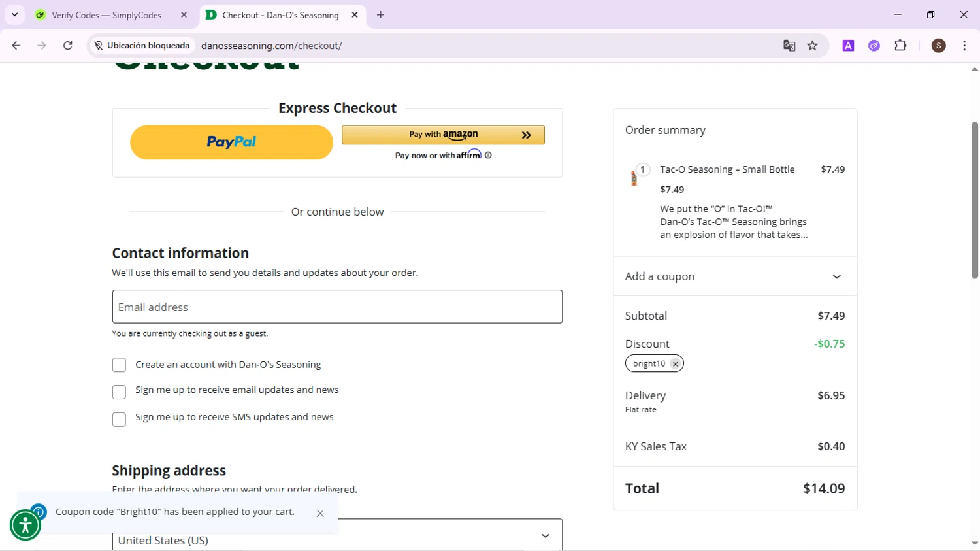The height and width of the screenshot is (551, 980).
Task: Open the Extensions puzzle icon
Action: [900, 46]
